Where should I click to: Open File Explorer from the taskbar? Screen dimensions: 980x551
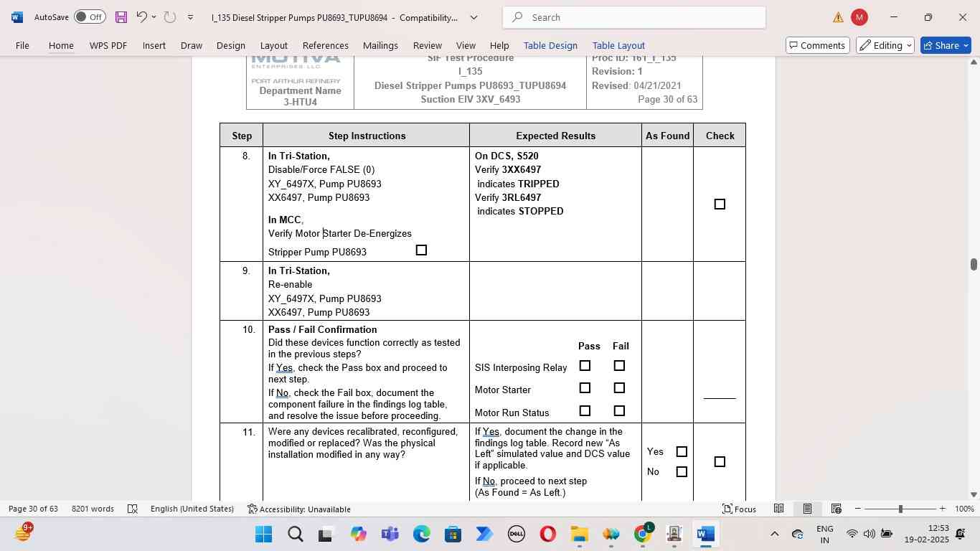(x=579, y=534)
